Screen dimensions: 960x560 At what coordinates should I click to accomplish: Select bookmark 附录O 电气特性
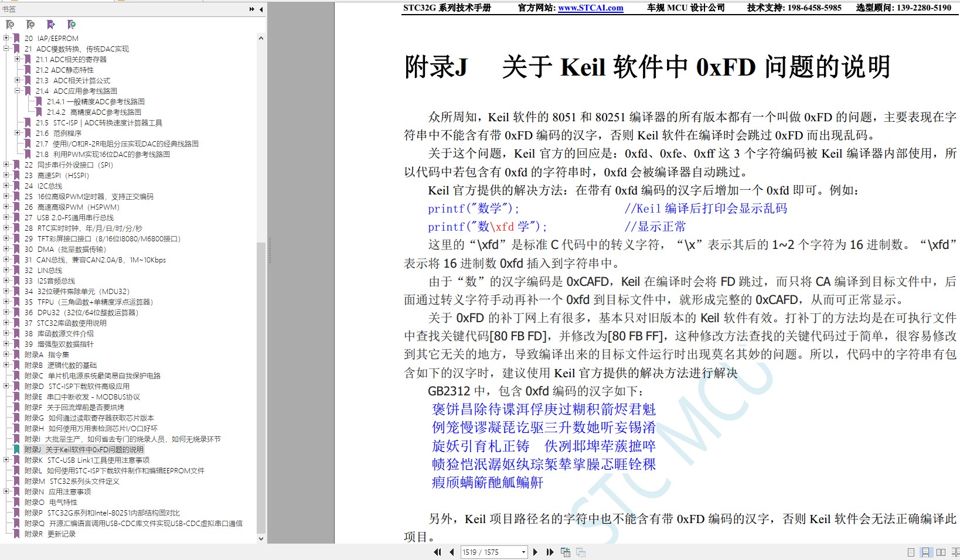51,502
